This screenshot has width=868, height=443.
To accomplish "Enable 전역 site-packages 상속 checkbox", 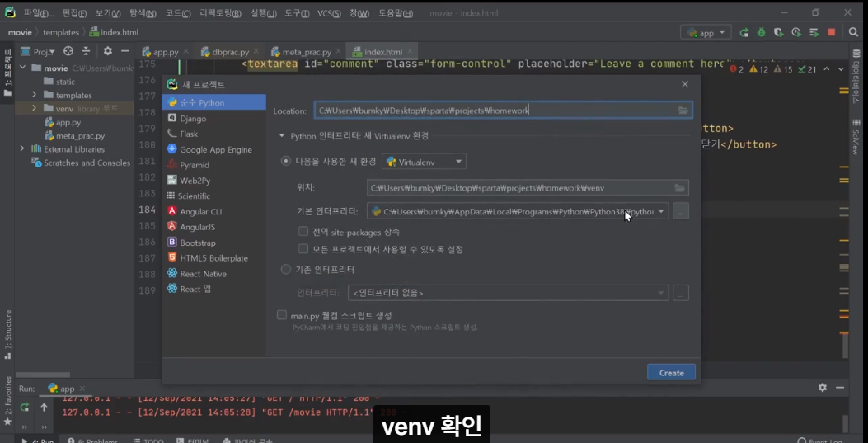I will click(x=303, y=232).
